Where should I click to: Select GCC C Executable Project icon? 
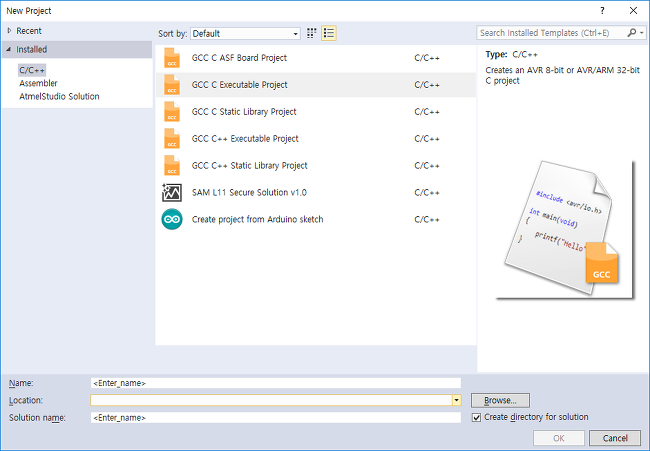172,85
